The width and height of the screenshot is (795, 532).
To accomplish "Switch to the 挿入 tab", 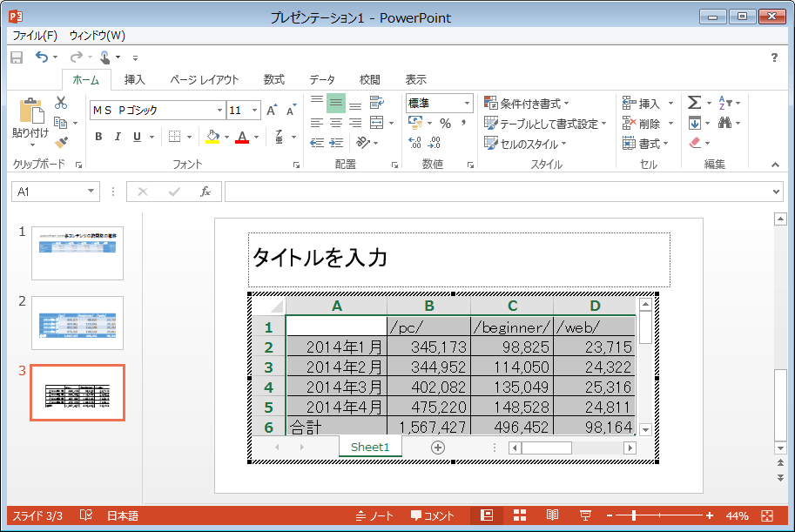I will pos(134,79).
